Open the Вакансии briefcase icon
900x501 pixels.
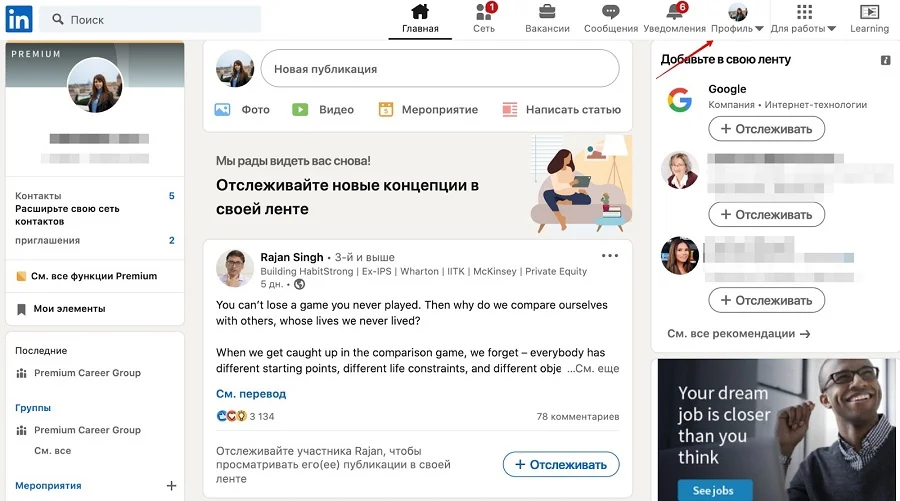click(547, 11)
